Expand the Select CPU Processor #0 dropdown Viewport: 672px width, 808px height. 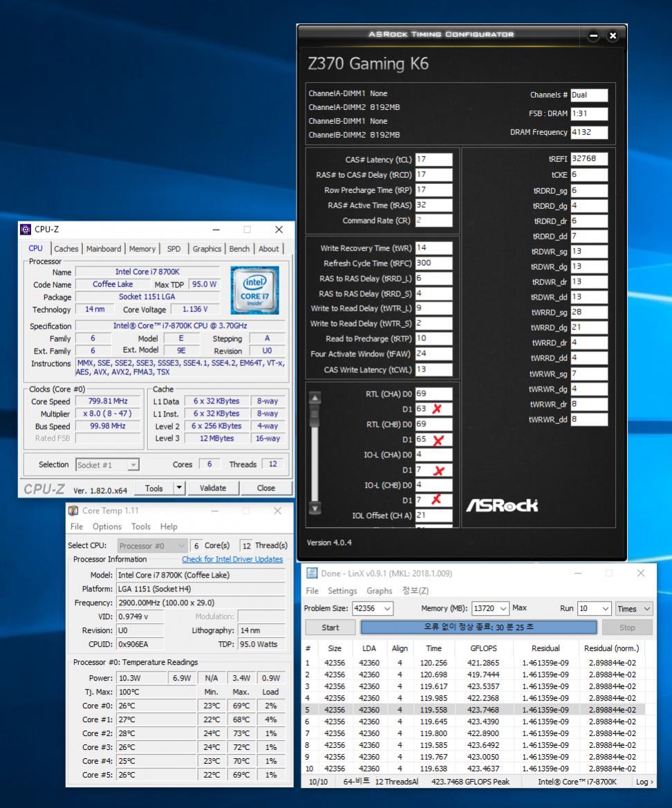point(180,546)
